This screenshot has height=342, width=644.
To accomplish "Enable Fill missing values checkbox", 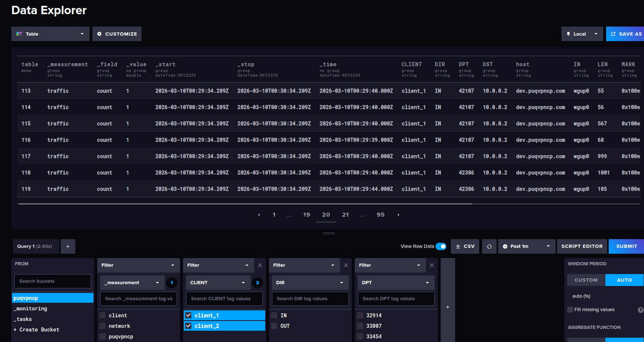I will (570, 310).
